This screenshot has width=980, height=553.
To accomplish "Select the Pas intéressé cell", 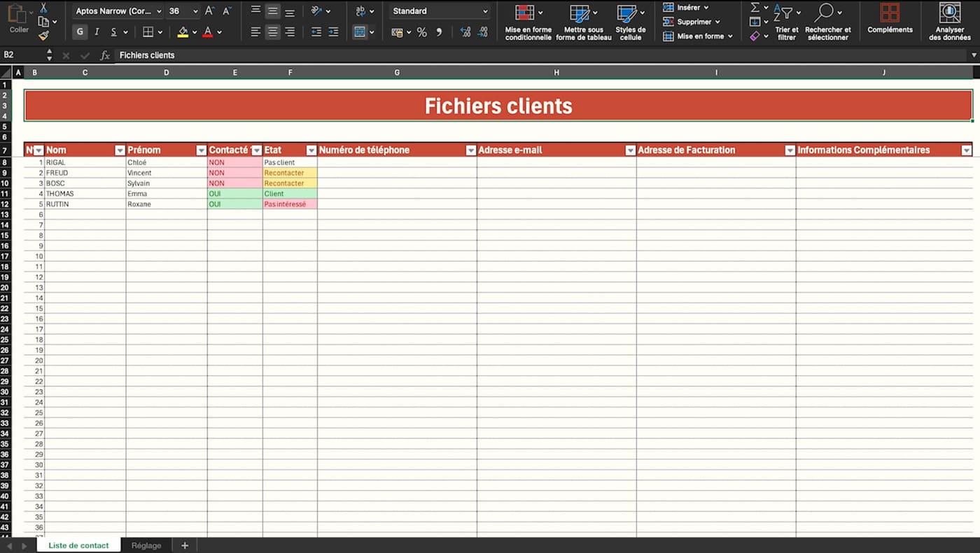I will [290, 204].
